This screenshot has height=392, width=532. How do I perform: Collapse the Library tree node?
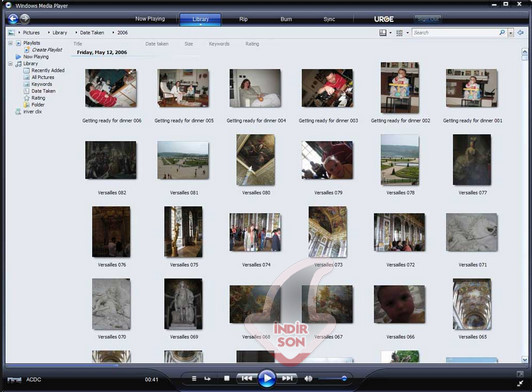click(x=10, y=63)
